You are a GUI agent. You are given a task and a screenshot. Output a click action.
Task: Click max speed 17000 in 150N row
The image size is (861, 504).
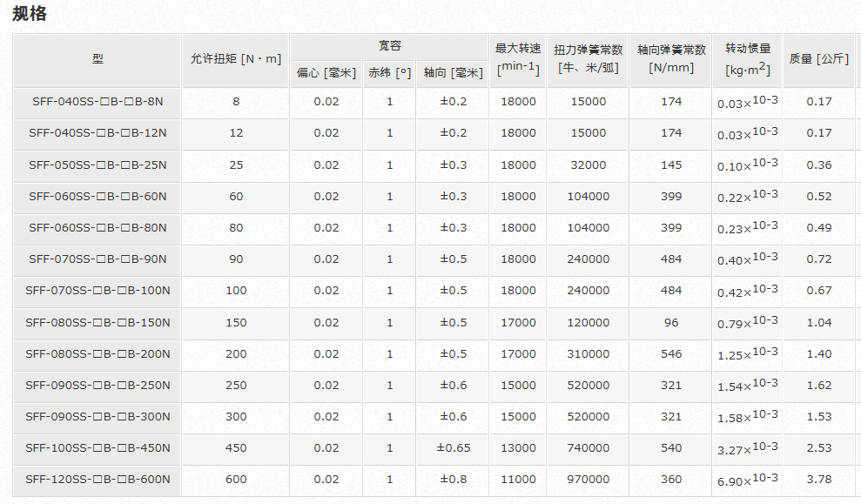pyautogui.click(x=518, y=323)
